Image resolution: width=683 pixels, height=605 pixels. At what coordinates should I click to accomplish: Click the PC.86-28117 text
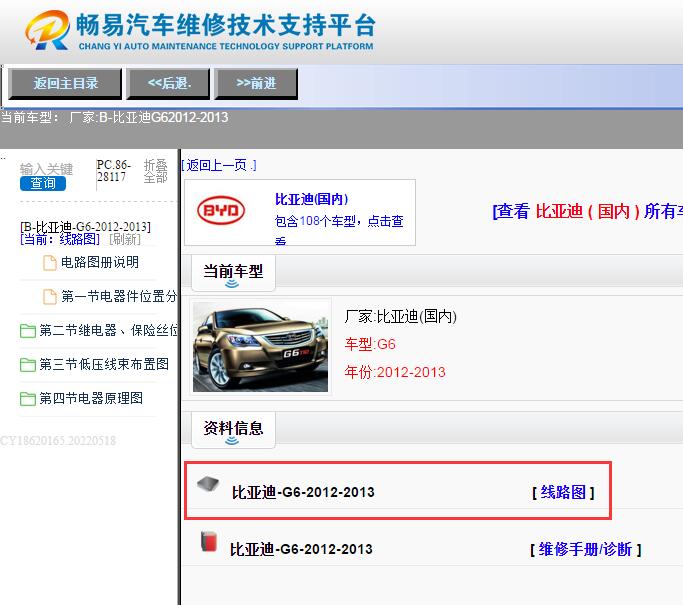(x=114, y=171)
